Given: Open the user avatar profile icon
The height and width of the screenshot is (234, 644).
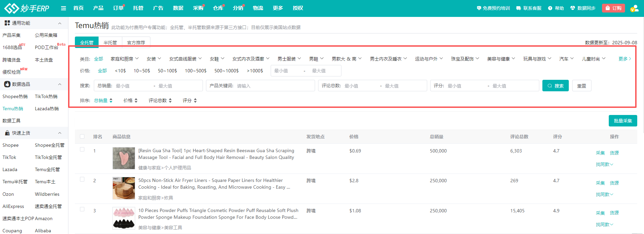Looking at the screenshot, I should point(634,8).
